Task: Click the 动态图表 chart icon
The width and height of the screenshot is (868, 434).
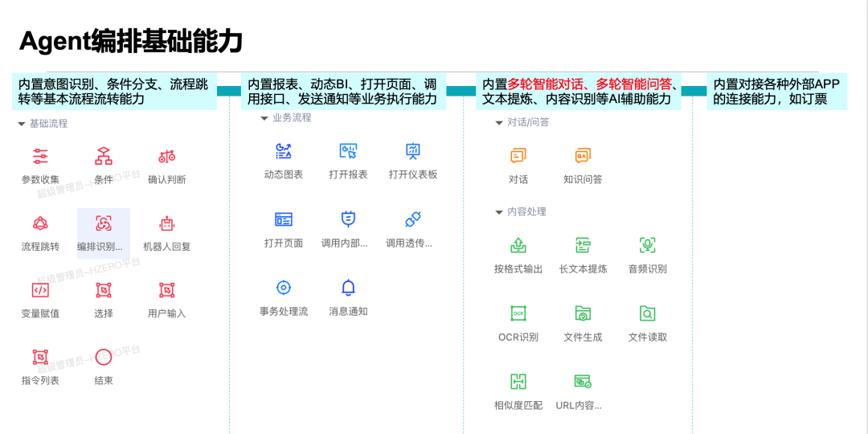Action: (283, 151)
